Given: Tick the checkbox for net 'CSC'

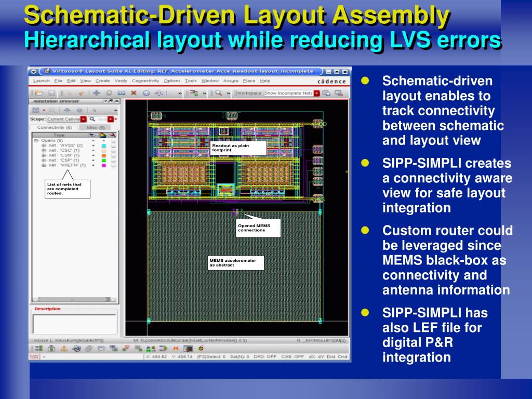Looking at the screenshot, I should pyautogui.click(x=113, y=150).
